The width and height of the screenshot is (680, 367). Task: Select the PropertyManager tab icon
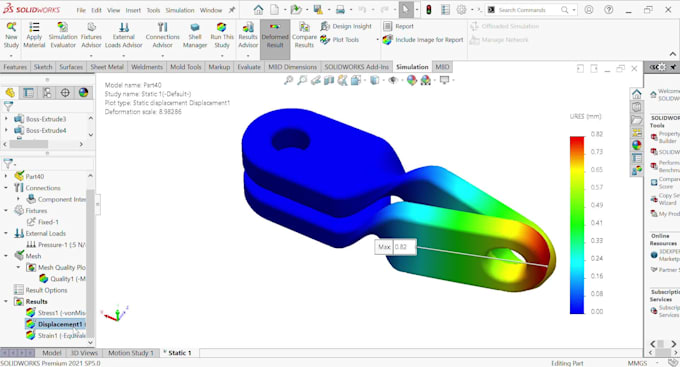point(29,92)
